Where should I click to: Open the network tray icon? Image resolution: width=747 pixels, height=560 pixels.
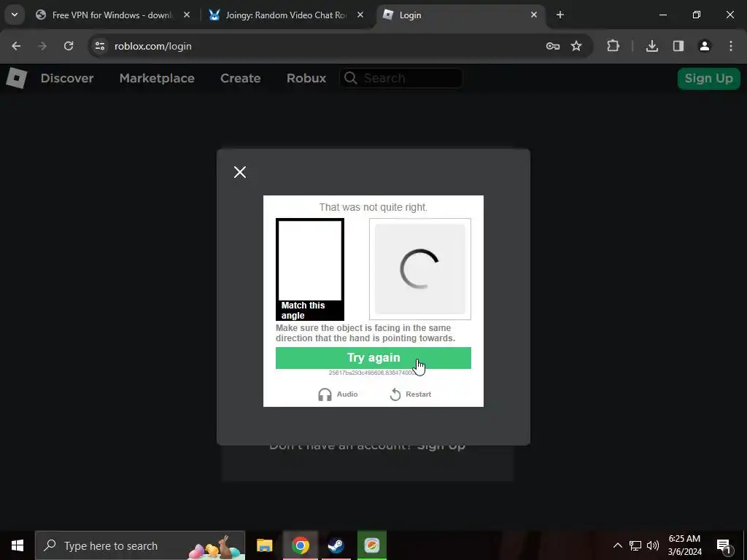635,545
